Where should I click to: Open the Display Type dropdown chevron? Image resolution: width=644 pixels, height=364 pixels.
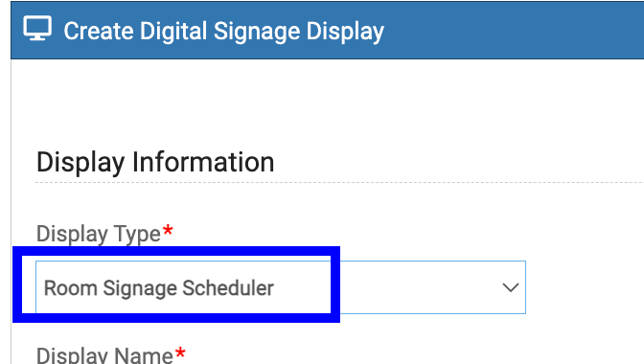pos(511,287)
